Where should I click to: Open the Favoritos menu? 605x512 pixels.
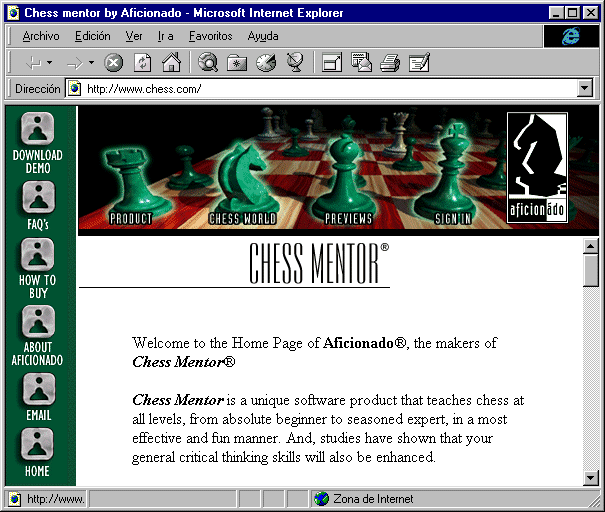(x=211, y=36)
